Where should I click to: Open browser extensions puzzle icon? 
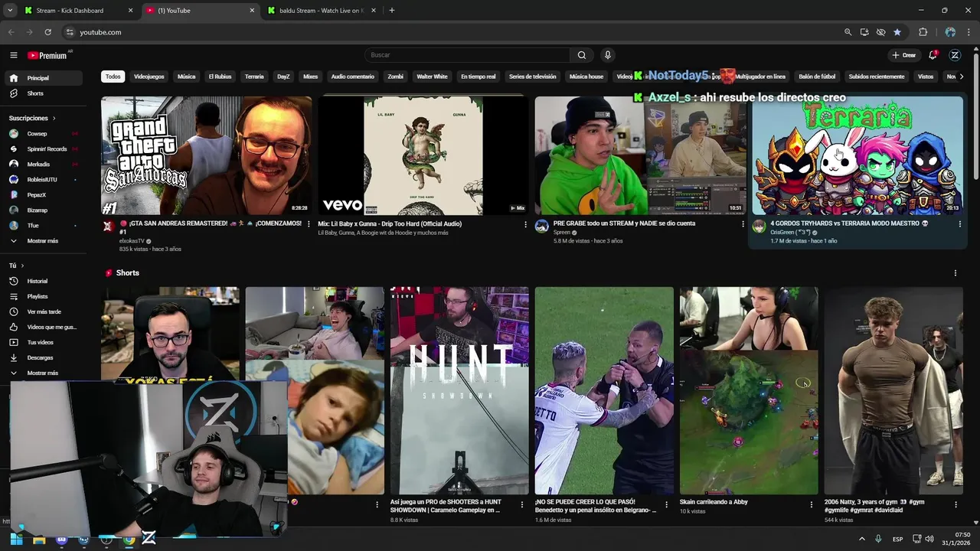pyautogui.click(x=923, y=32)
